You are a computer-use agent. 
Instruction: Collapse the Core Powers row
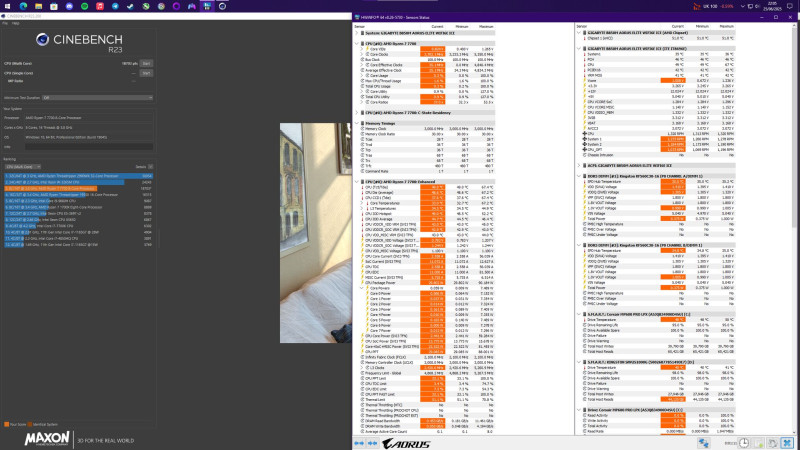coord(362,288)
